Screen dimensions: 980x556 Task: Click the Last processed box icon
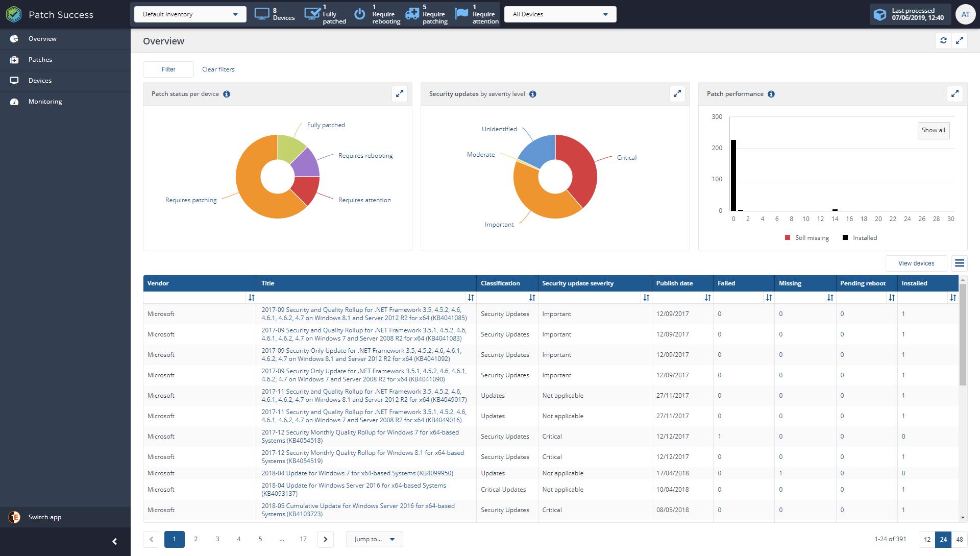(x=880, y=14)
